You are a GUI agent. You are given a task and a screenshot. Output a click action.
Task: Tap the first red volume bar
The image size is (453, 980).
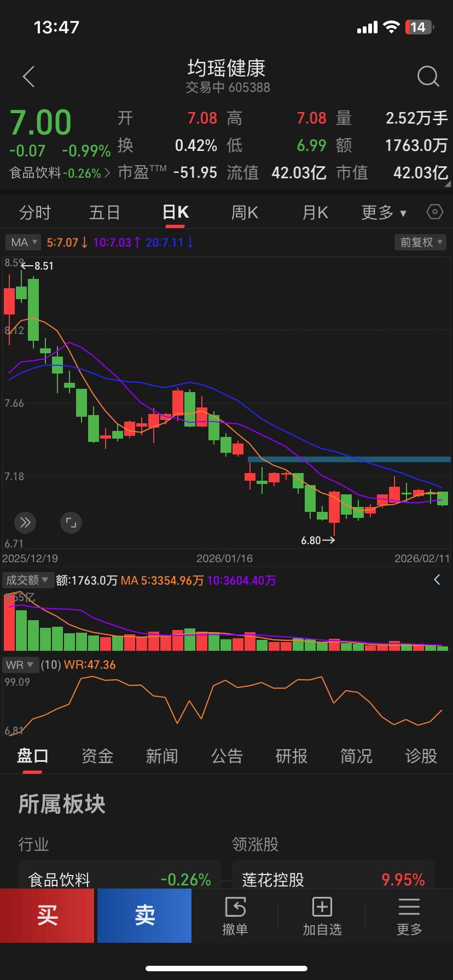(9, 622)
